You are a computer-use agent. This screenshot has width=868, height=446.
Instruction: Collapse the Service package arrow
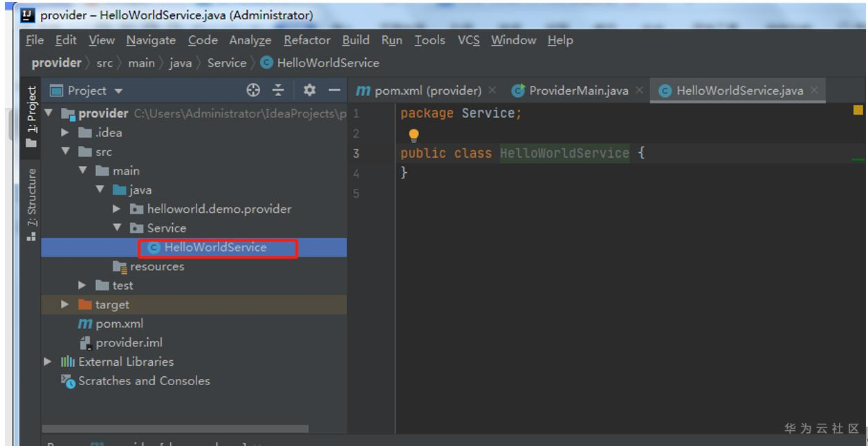(x=118, y=228)
